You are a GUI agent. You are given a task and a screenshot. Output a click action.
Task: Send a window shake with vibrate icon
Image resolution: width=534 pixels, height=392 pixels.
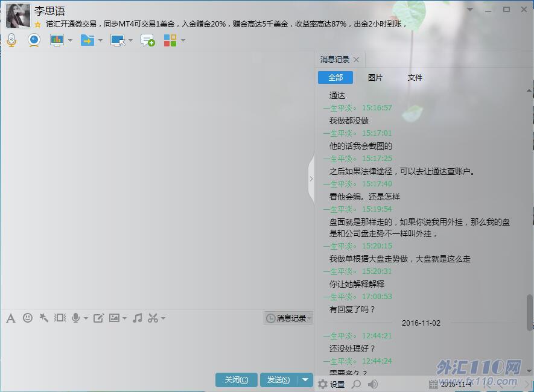(x=60, y=318)
